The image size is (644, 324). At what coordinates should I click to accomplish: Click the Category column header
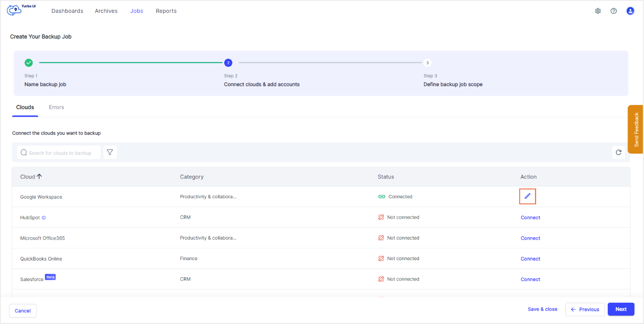[x=192, y=177]
